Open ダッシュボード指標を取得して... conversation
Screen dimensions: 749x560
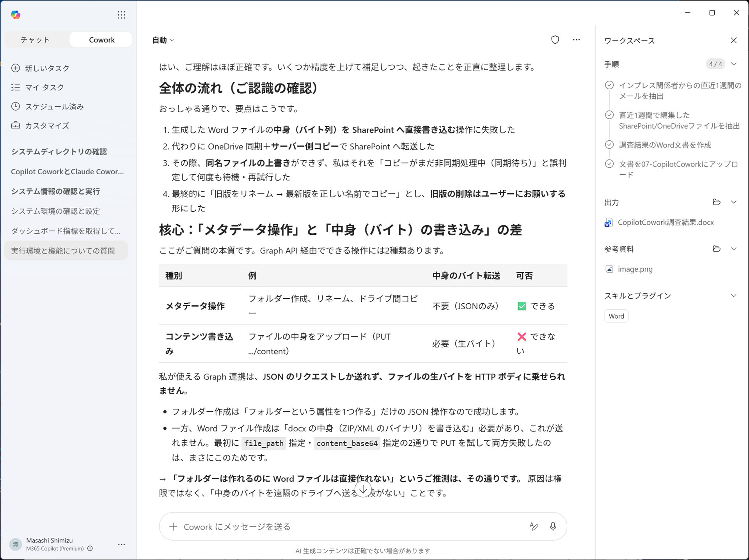[66, 231]
